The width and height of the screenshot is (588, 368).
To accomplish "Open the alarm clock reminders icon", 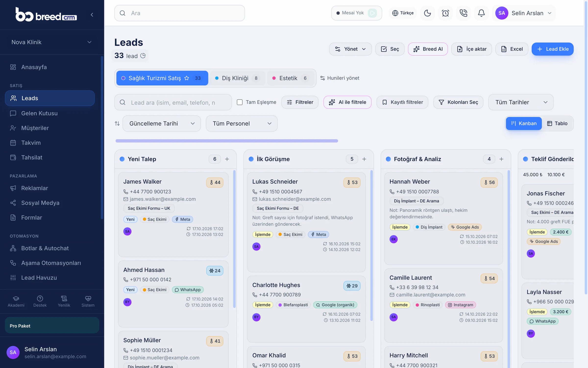I will (x=445, y=13).
